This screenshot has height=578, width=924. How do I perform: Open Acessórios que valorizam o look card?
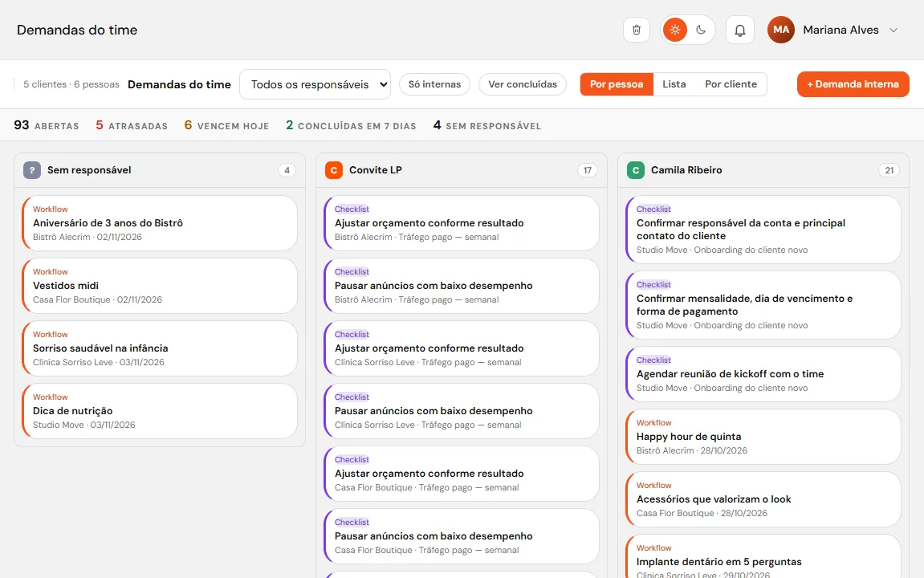point(763,499)
